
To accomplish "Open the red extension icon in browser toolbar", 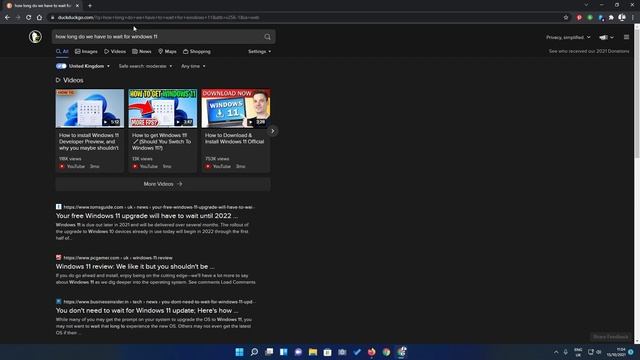I will [579, 18].
